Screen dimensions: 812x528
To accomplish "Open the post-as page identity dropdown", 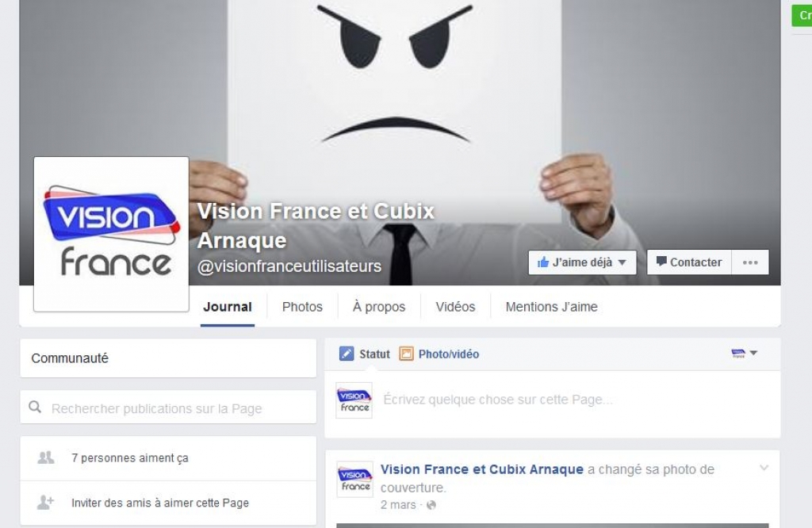I will click(744, 354).
